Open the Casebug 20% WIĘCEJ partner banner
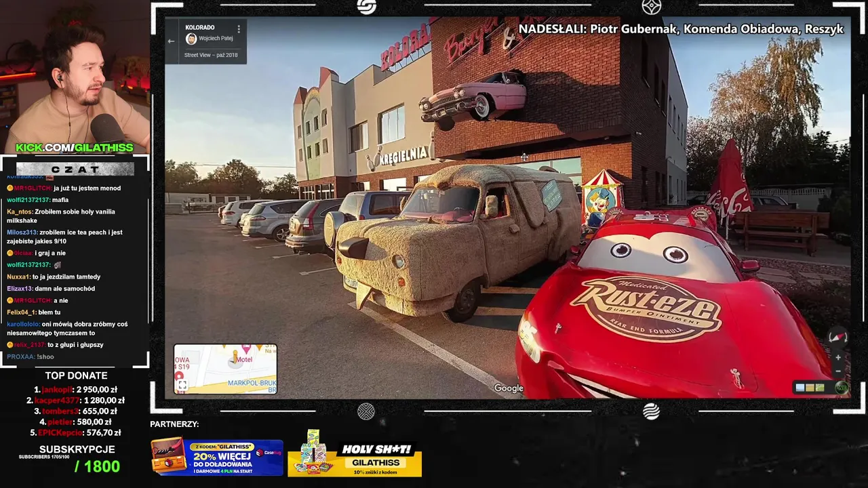868x488 pixels. click(x=217, y=456)
